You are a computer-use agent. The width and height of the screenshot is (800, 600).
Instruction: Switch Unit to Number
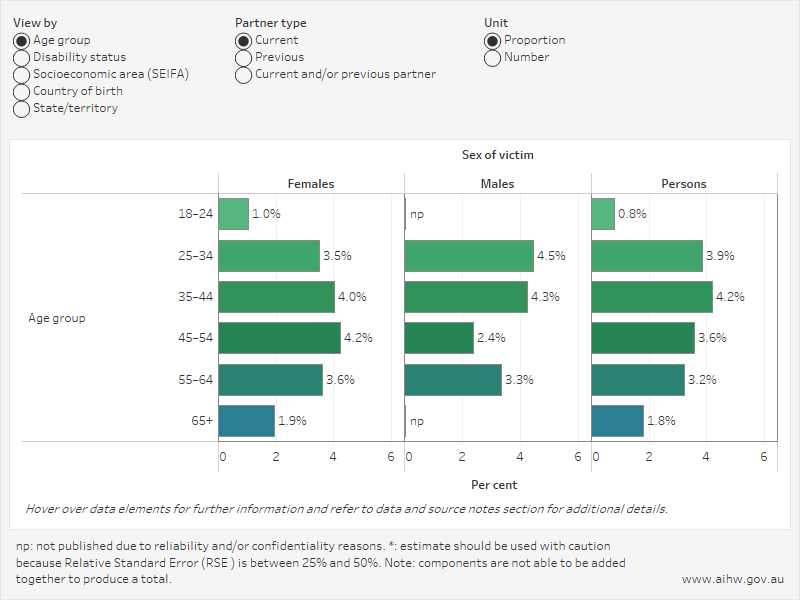492,58
